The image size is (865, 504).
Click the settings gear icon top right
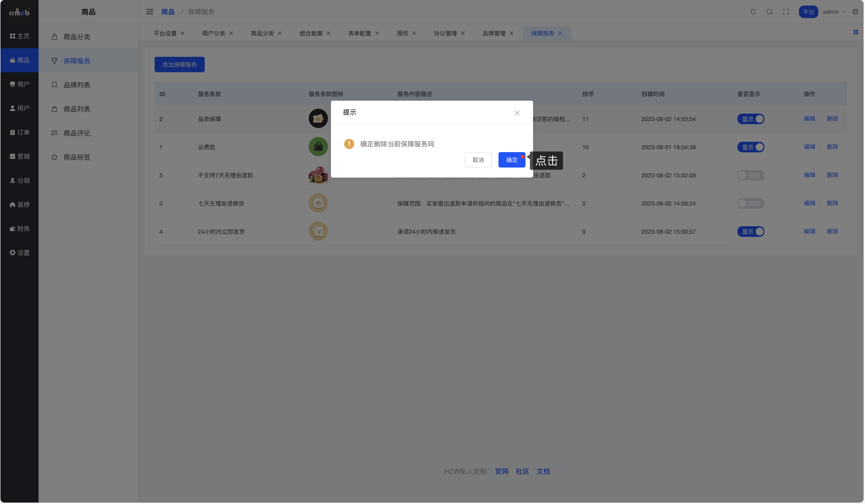pyautogui.click(x=855, y=12)
